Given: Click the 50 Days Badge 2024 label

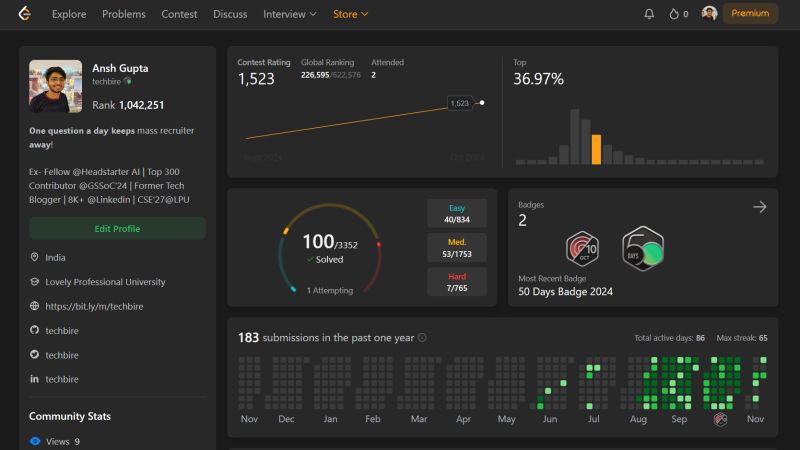Looking at the screenshot, I should [565, 291].
